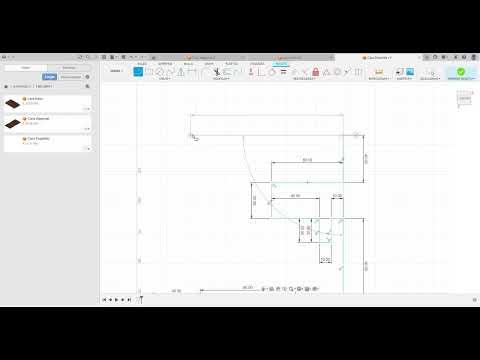
Task: Open the File menu dropdown icon
Action: 114,57
